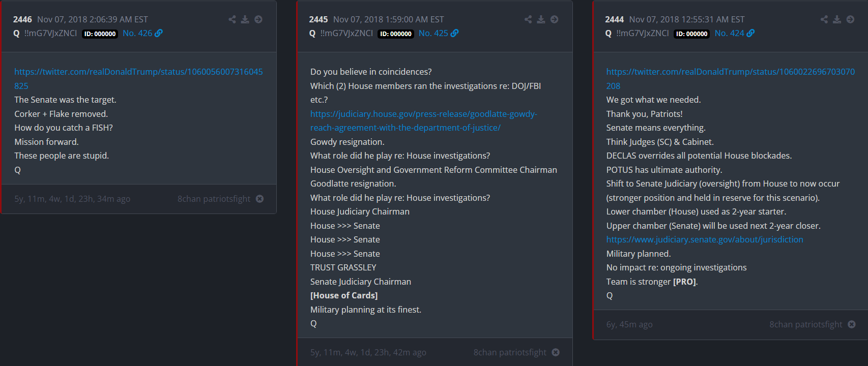868x366 pixels.
Task: Click '6y, 45m ago' age text
Action: [629, 324]
